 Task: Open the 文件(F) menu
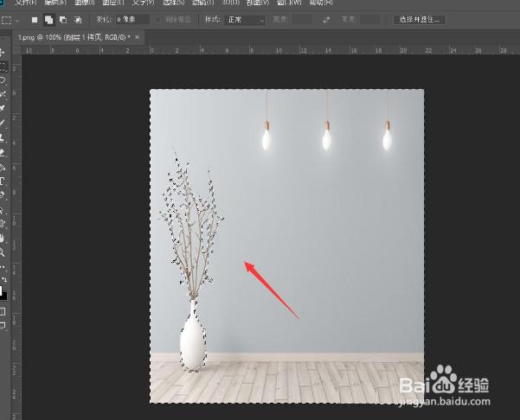[26, 3]
